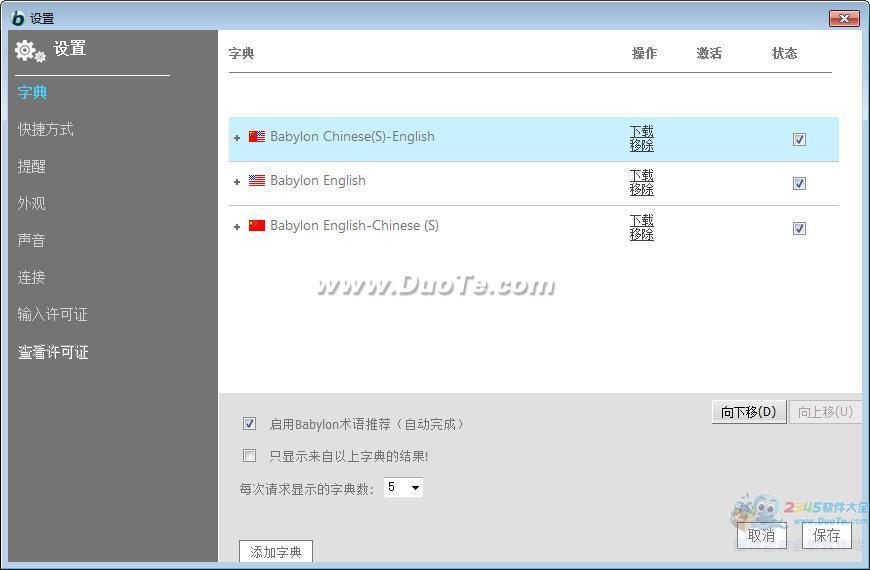Switch to the 外观 settings section
The image size is (870, 570).
[31, 203]
